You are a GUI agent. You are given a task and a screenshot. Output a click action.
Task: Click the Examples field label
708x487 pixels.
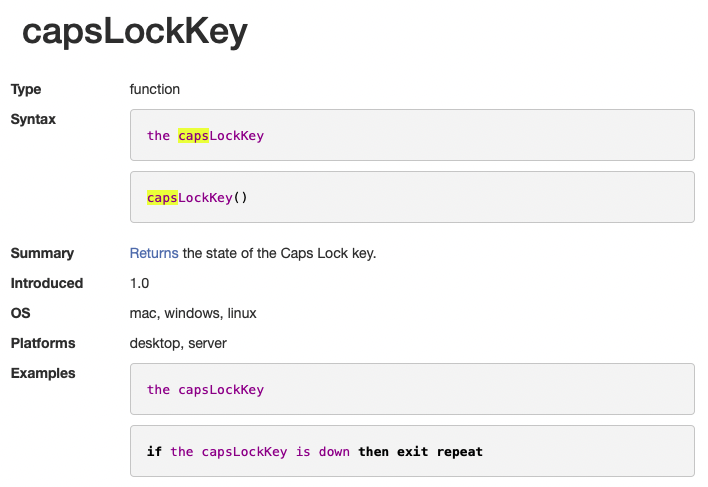tap(43, 373)
